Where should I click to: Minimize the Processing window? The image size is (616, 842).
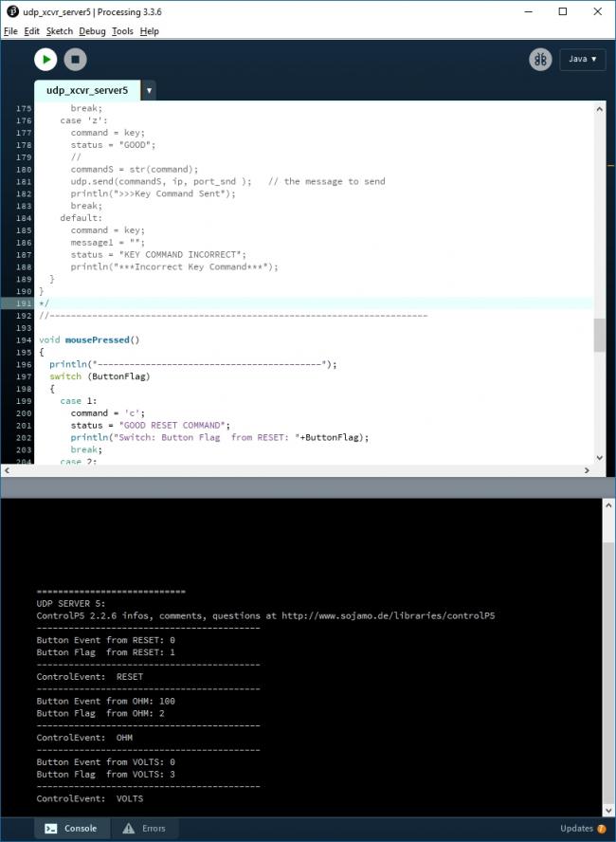pos(529,11)
